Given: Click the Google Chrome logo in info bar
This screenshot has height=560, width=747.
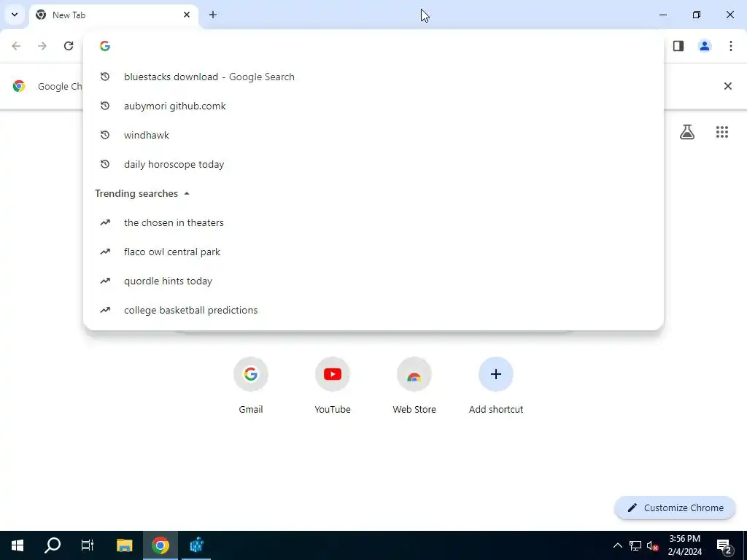Looking at the screenshot, I should point(19,86).
